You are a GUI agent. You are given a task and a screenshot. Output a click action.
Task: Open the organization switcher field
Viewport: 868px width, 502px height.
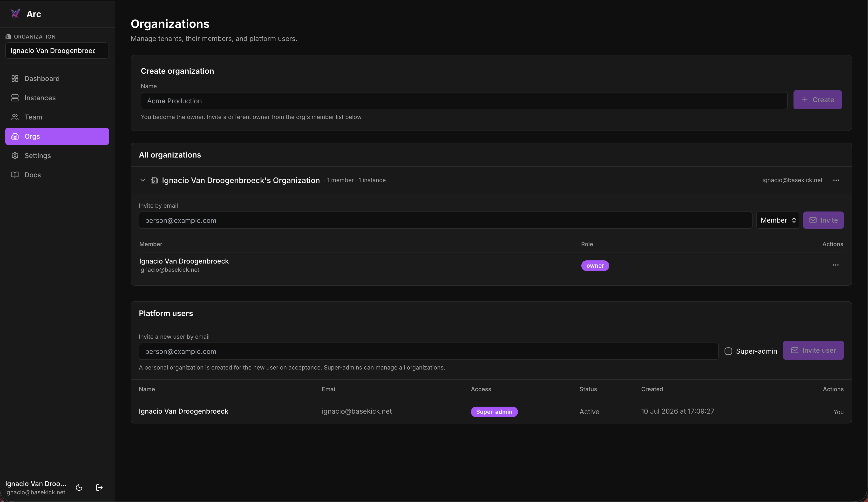pos(57,51)
